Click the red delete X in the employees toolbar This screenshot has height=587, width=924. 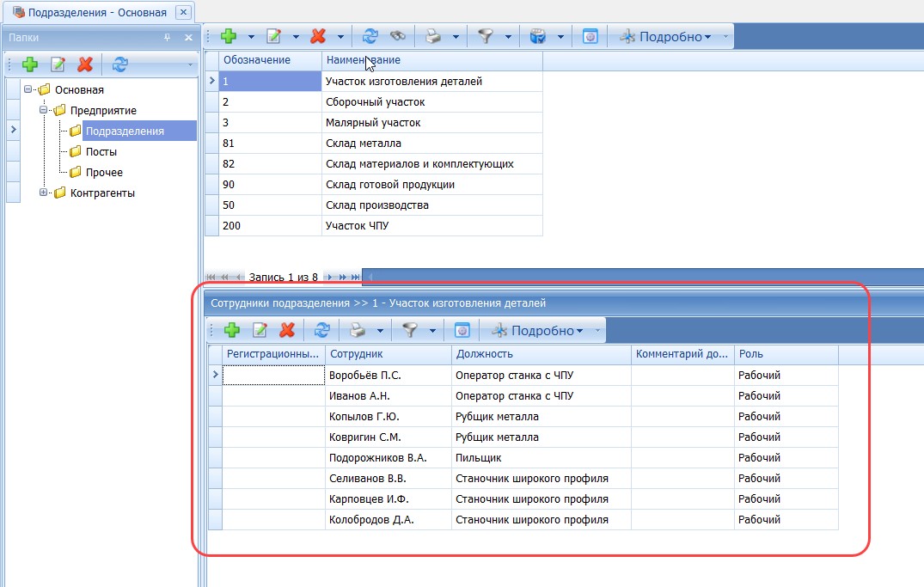pyautogui.click(x=288, y=330)
